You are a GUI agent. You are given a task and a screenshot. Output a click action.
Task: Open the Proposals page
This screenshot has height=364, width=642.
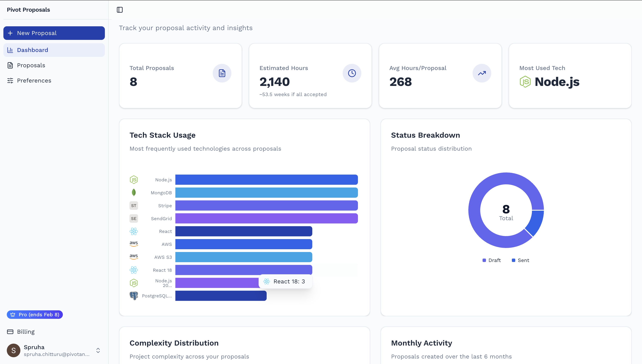point(31,65)
